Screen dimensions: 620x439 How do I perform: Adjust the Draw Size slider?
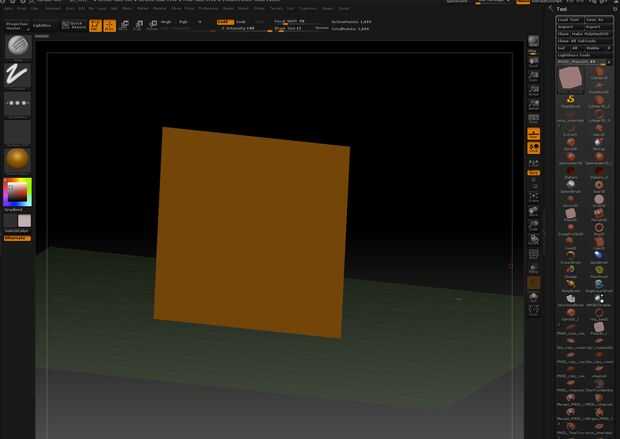(291, 28)
